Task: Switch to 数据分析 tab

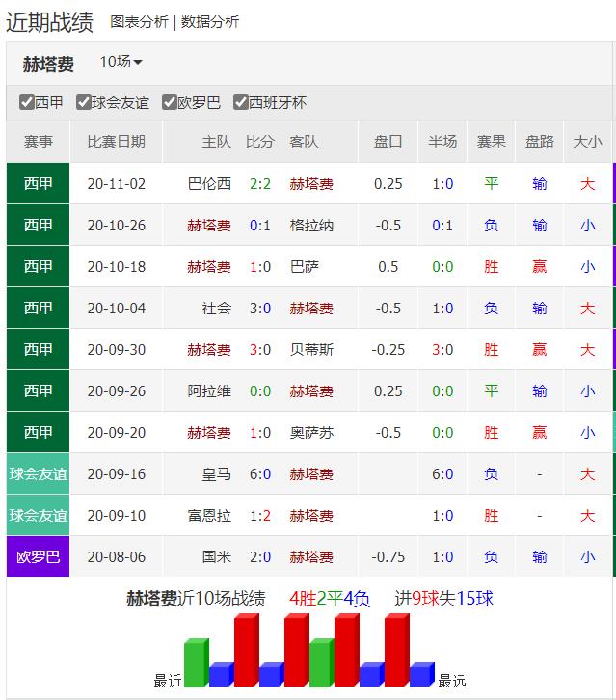Action: (x=209, y=21)
